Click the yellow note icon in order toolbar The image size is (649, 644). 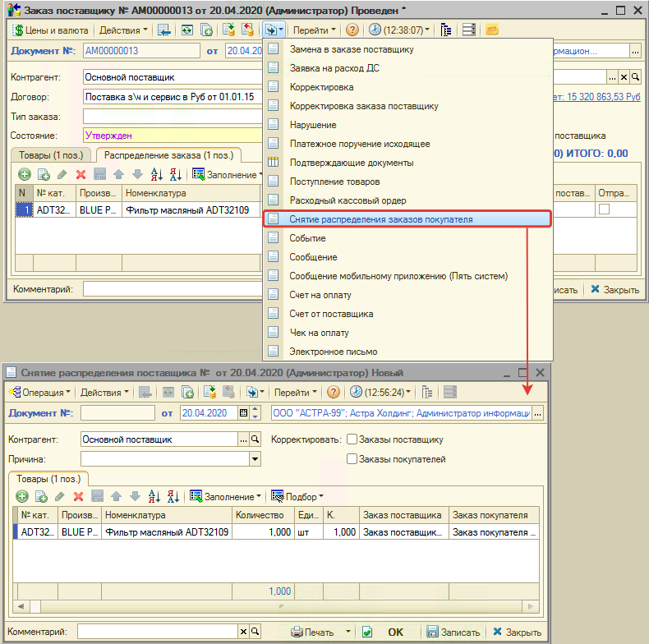point(491,30)
